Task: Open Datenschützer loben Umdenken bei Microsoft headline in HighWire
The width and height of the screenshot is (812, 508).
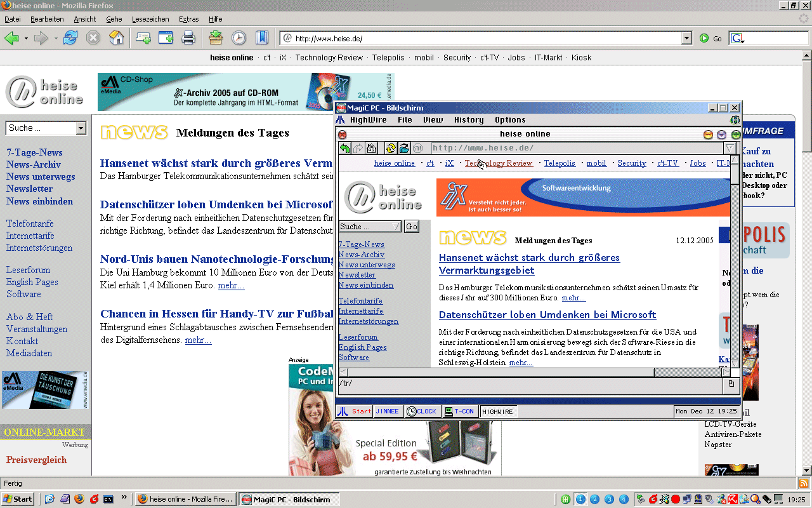Action: (x=547, y=315)
